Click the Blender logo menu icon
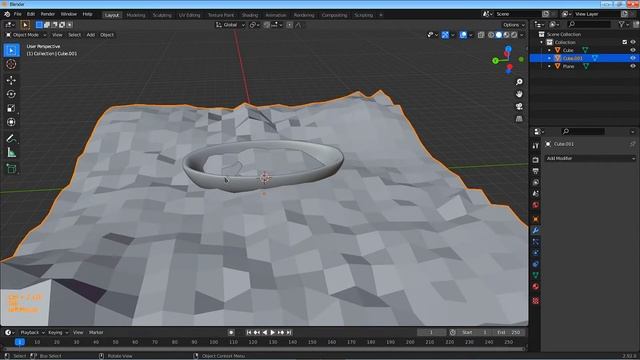The image size is (640, 360). point(7,14)
